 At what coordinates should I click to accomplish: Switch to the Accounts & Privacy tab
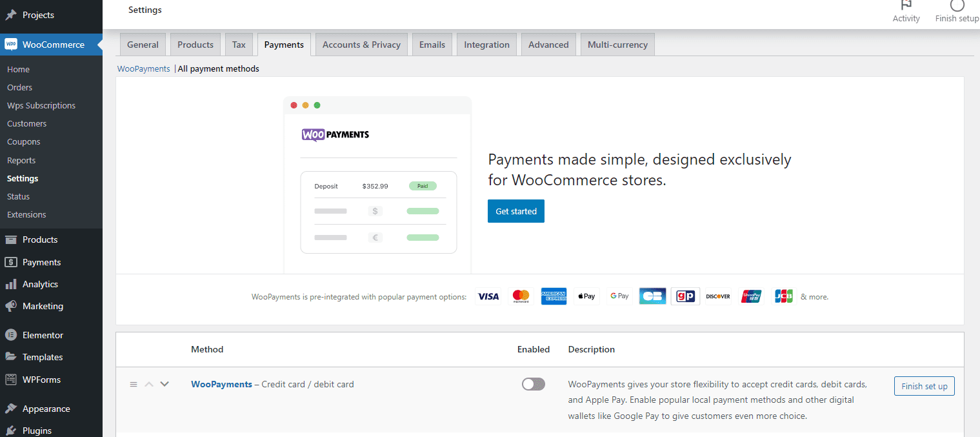click(361, 45)
